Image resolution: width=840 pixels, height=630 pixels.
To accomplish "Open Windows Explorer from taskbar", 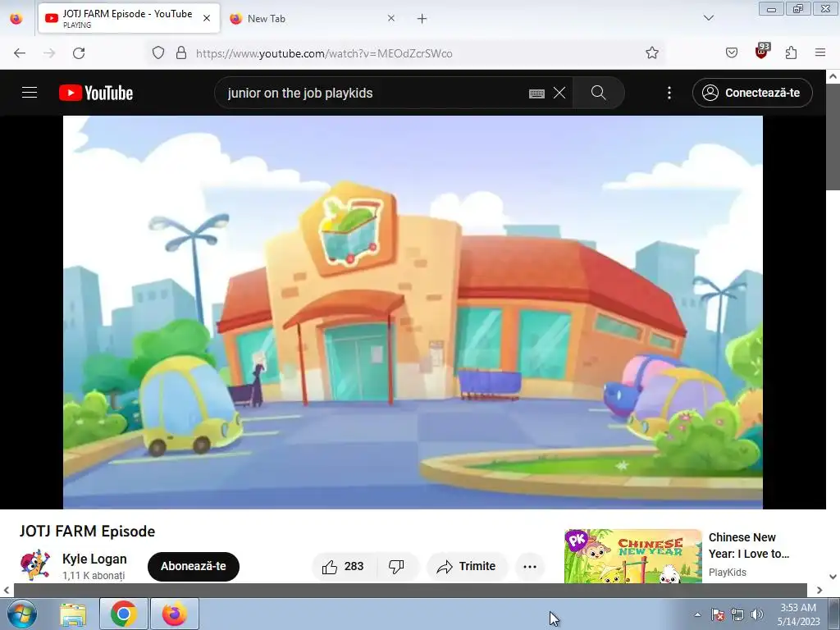I will [73, 614].
